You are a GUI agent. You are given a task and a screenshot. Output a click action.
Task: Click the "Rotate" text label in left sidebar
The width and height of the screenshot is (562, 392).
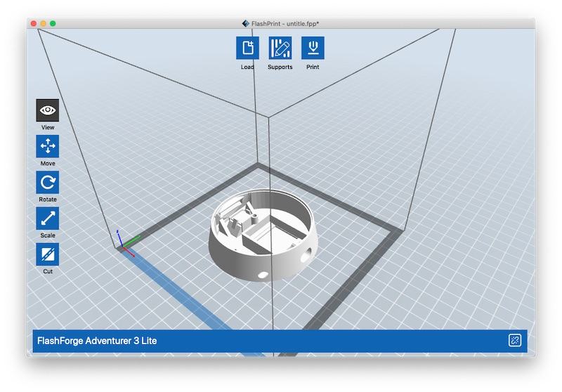(x=48, y=200)
